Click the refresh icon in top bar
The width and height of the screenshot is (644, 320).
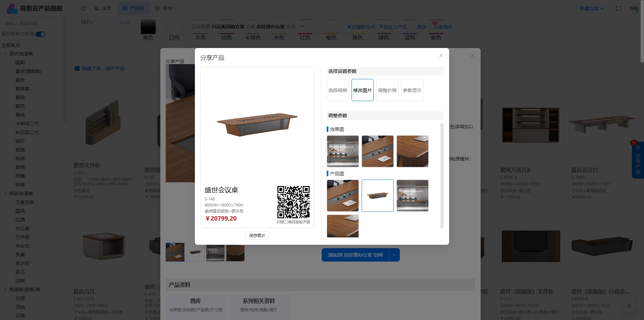pyautogui.click(x=83, y=8)
